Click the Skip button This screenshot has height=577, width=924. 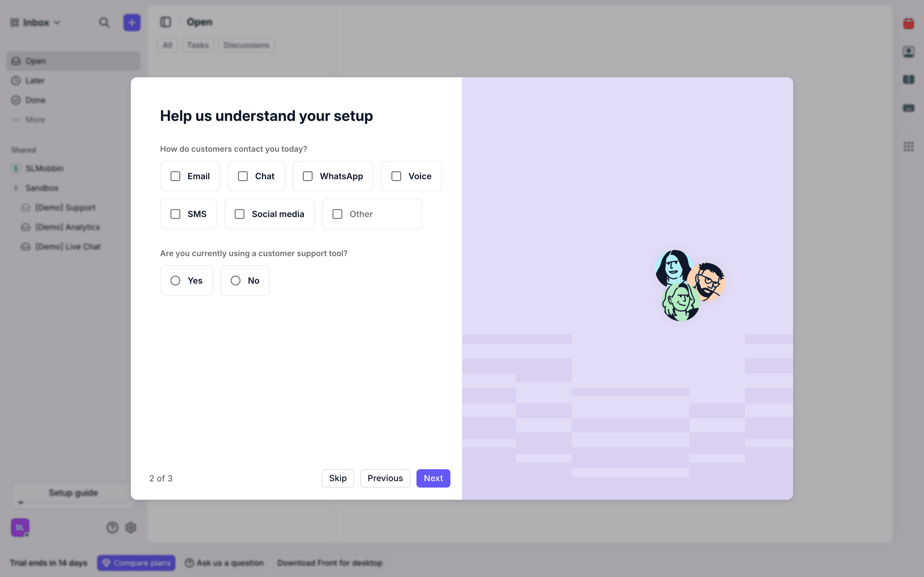338,478
